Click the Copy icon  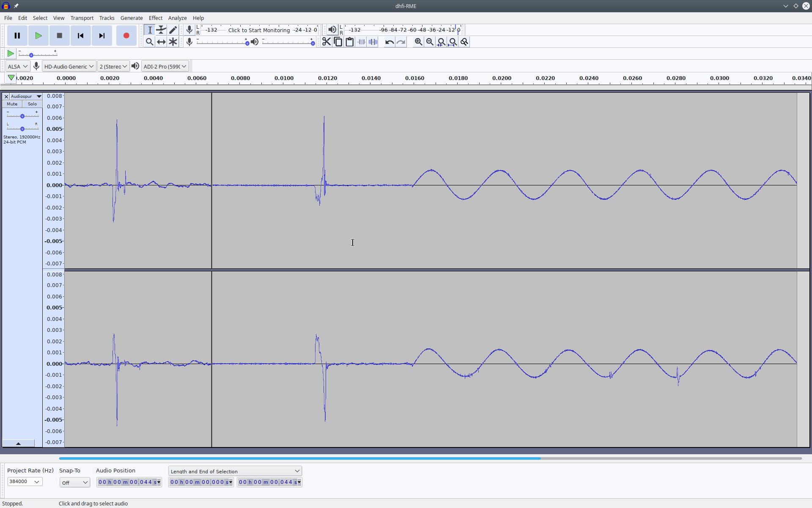[x=338, y=42]
